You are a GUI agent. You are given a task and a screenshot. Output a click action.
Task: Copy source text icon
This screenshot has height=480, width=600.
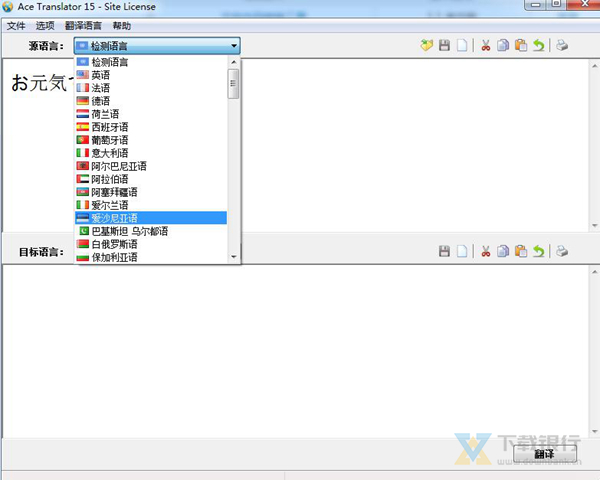503,46
